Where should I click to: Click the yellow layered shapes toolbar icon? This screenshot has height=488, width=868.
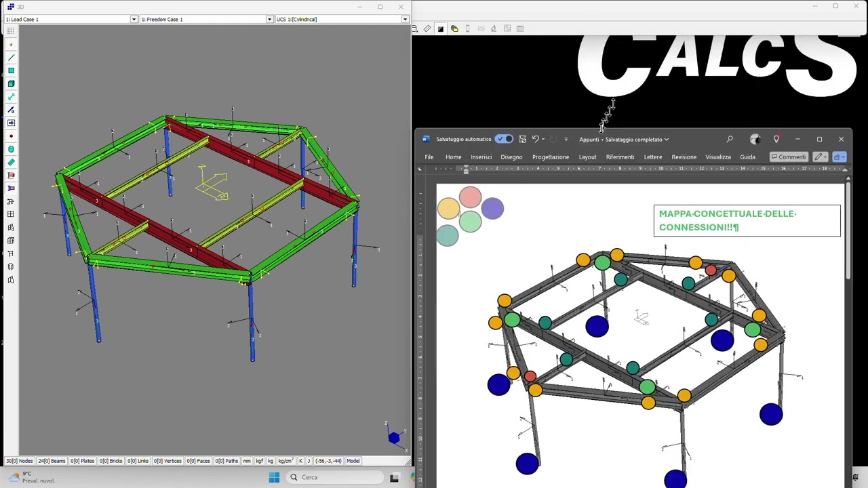[454, 28]
